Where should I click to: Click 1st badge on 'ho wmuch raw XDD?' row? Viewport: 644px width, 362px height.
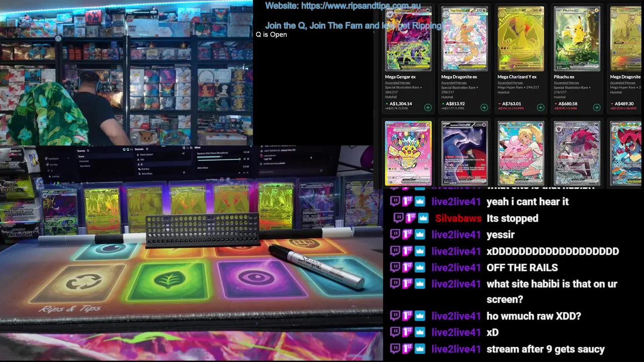coord(407,316)
